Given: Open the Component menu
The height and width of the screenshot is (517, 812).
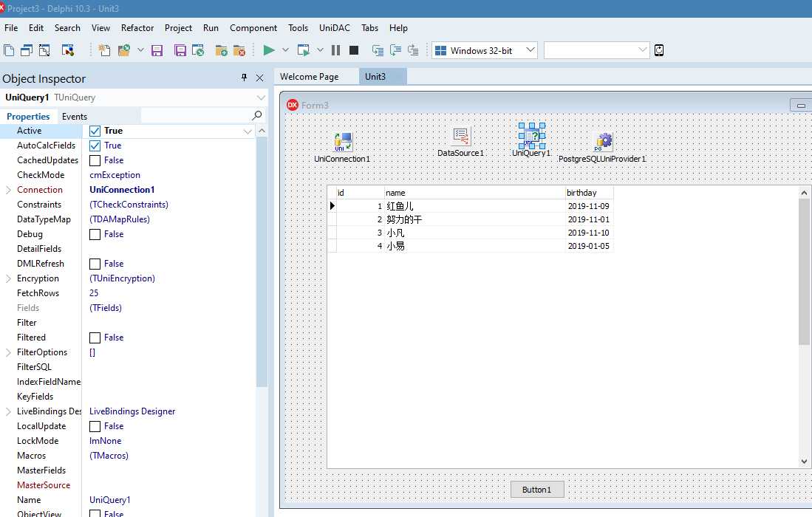Looking at the screenshot, I should pyautogui.click(x=253, y=28).
